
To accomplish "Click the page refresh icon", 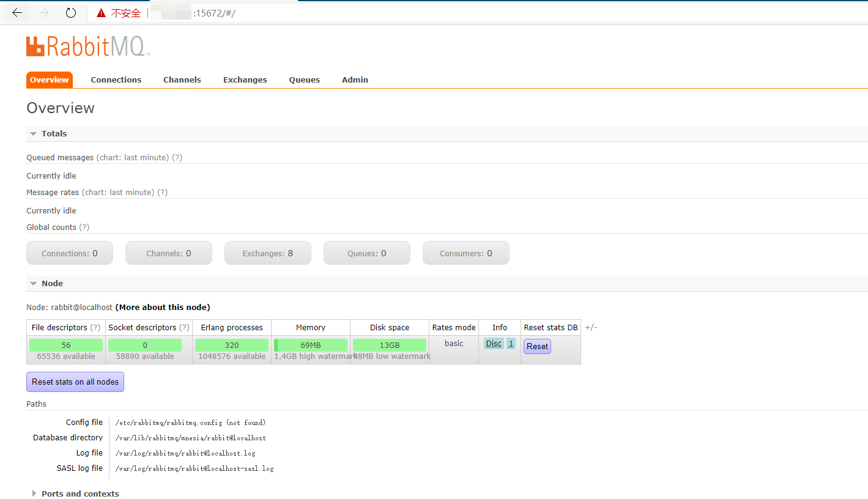I will click(70, 12).
